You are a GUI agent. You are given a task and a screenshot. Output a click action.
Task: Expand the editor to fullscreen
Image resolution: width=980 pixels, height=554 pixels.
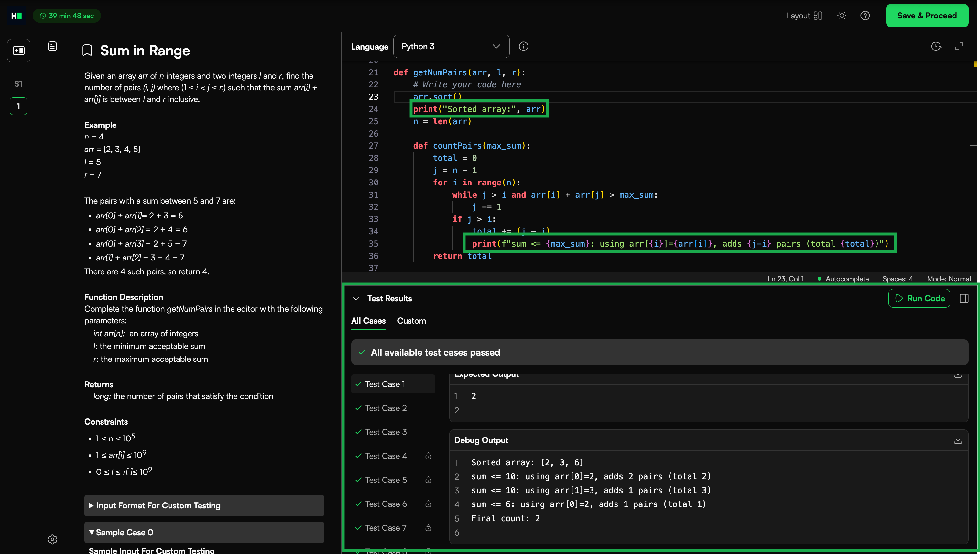pos(959,47)
